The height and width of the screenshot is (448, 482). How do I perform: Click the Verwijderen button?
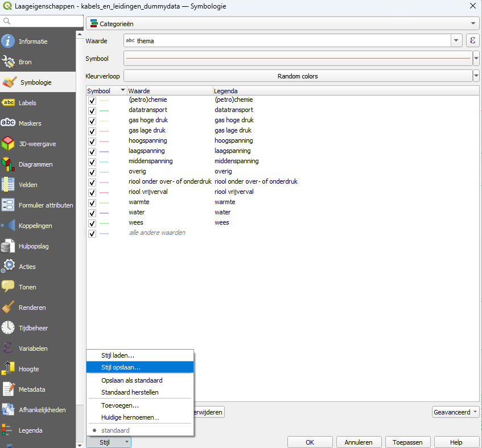[209, 412]
